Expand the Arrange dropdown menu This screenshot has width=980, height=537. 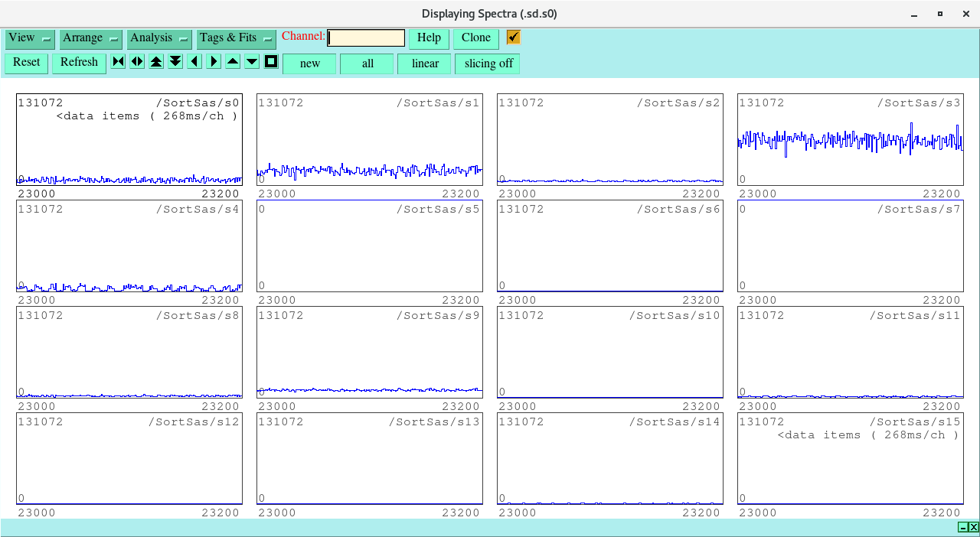pyautogui.click(x=91, y=38)
